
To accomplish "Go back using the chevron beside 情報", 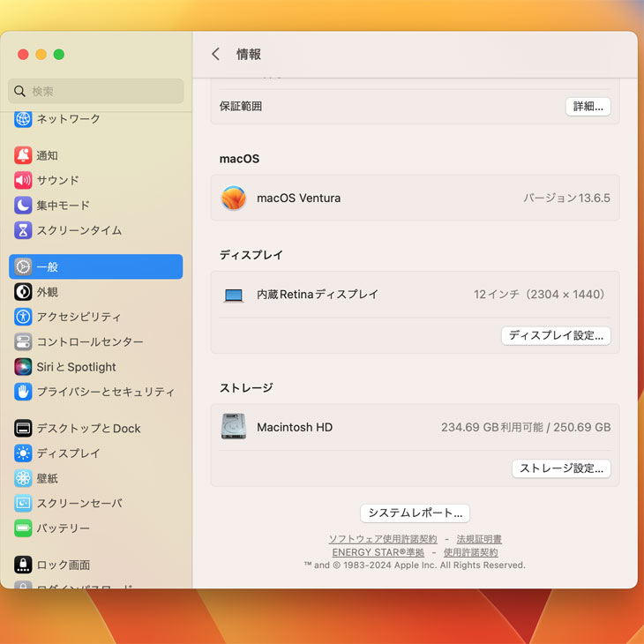I will (215, 55).
